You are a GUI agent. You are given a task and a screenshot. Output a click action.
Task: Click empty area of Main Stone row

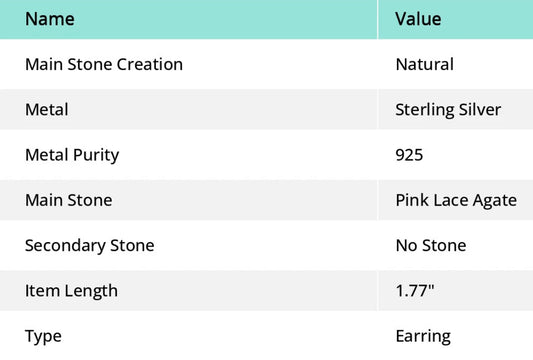click(x=238, y=200)
